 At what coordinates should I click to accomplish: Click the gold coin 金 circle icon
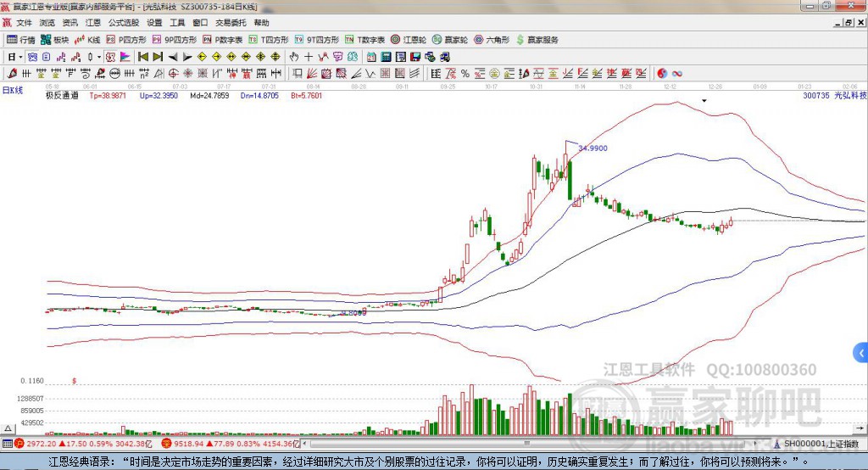[x=494, y=73]
